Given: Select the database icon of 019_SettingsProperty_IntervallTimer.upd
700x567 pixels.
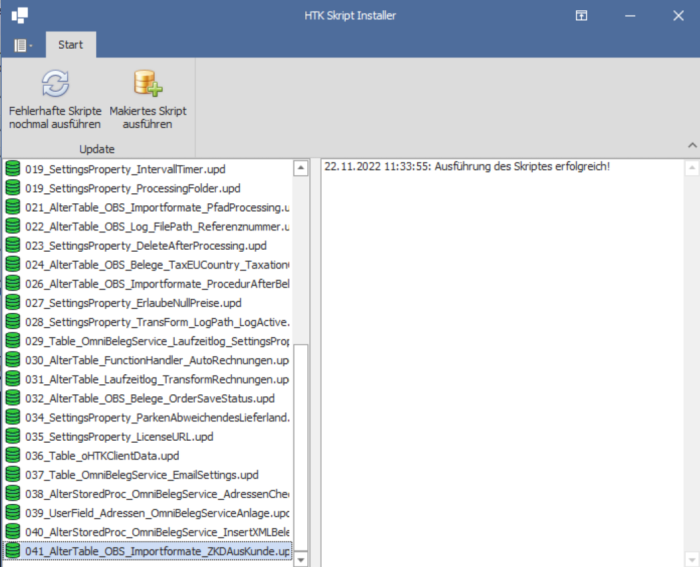Looking at the screenshot, I should tap(13, 169).
